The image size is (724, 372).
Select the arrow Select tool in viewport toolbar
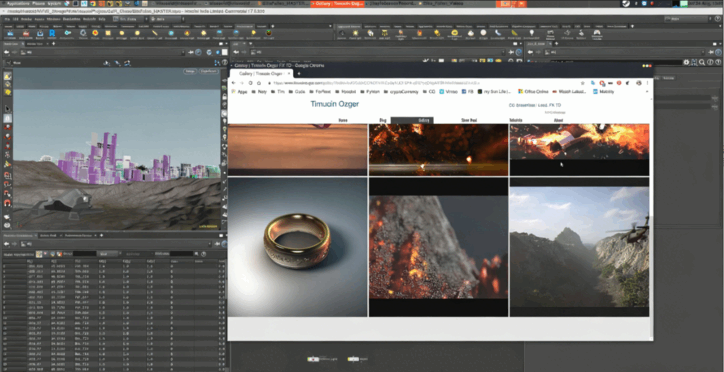click(x=7, y=108)
